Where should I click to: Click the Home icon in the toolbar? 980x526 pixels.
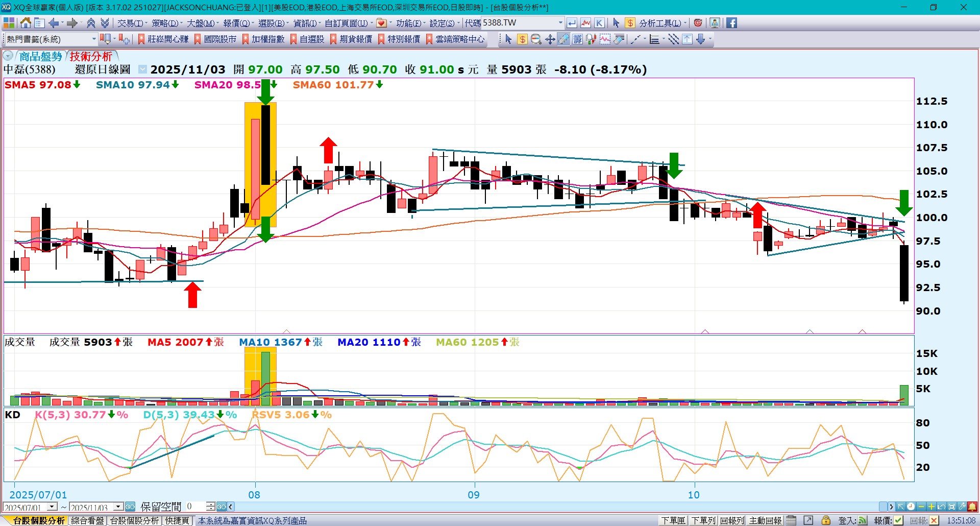click(x=26, y=23)
